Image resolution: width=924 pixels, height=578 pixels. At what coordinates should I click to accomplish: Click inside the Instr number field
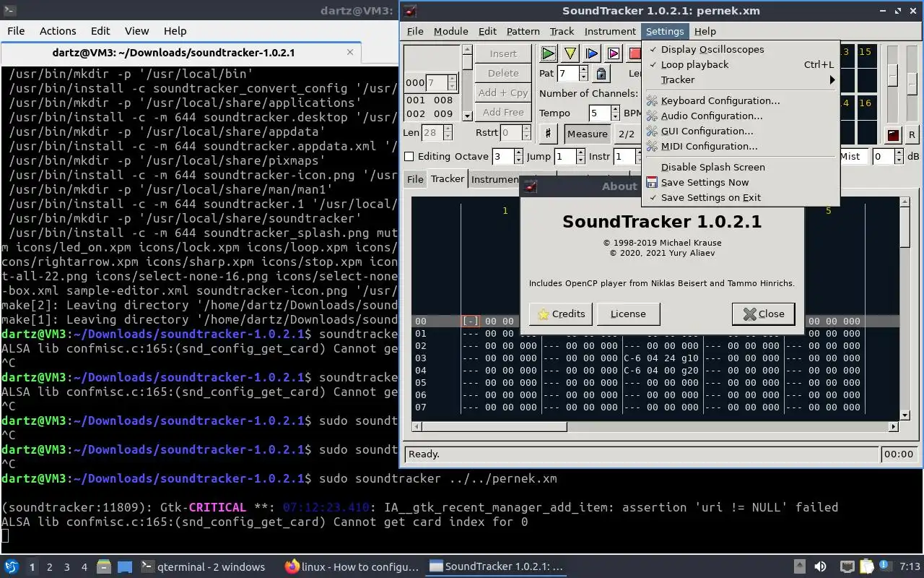[x=624, y=156]
